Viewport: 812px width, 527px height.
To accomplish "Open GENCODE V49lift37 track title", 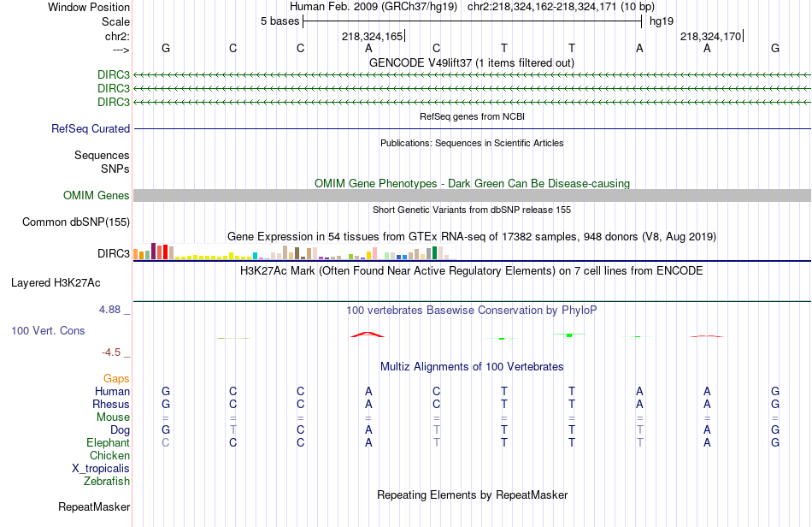I will pyautogui.click(x=472, y=62).
